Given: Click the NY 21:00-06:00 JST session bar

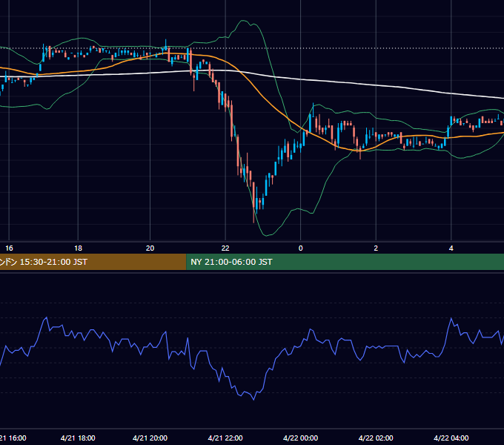Looking at the screenshot, I should pyautogui.click(x=345, y=262).
